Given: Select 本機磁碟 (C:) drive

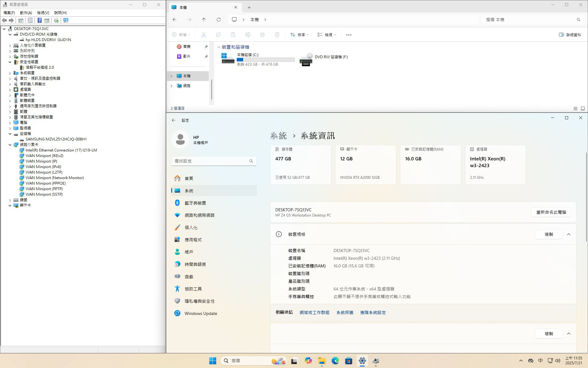Looking at the screenshot, I should coord(258,59).
